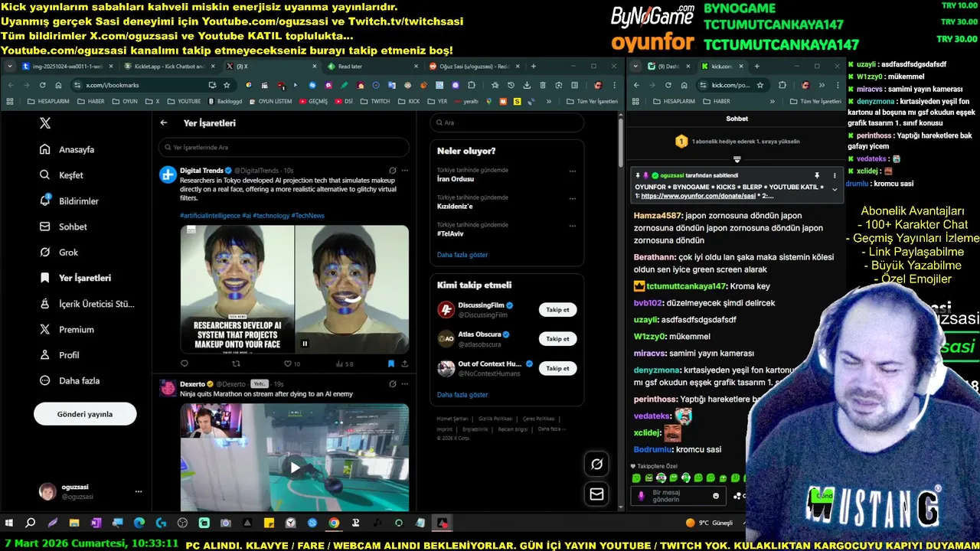This screenshot has height=551, width=980.
Task: Collapse the pinned message in Kick chat
Action: (835, 190)
